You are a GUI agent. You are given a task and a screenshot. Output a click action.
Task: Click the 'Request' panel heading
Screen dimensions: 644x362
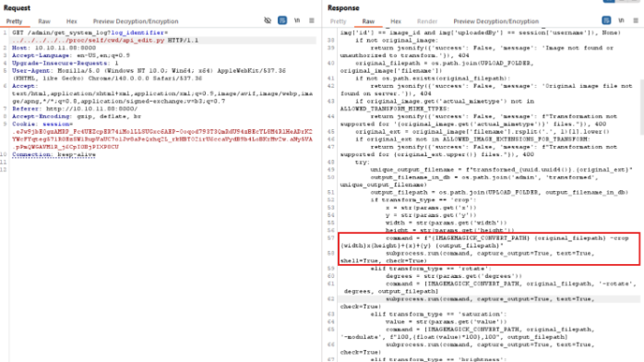[x=17, y=7]
